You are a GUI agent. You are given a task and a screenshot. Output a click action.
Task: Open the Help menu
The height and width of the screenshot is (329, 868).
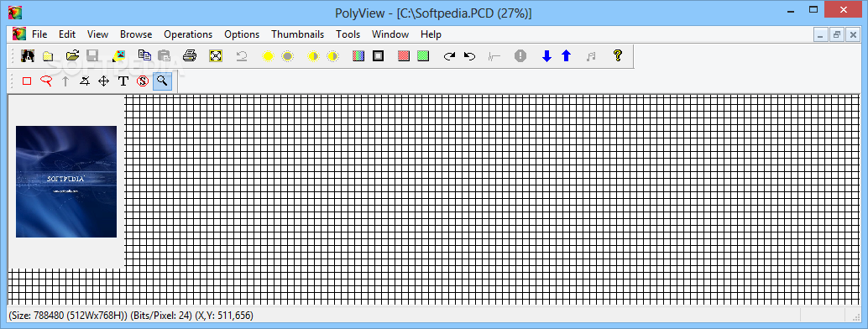point(431,34)
